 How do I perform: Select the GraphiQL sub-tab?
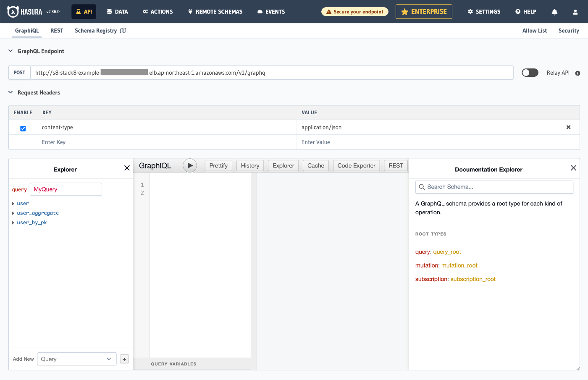(x=27, y=31)
